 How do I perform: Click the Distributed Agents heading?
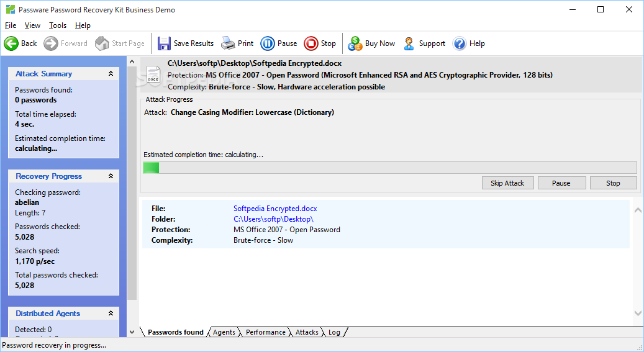[x=48, y=313]
